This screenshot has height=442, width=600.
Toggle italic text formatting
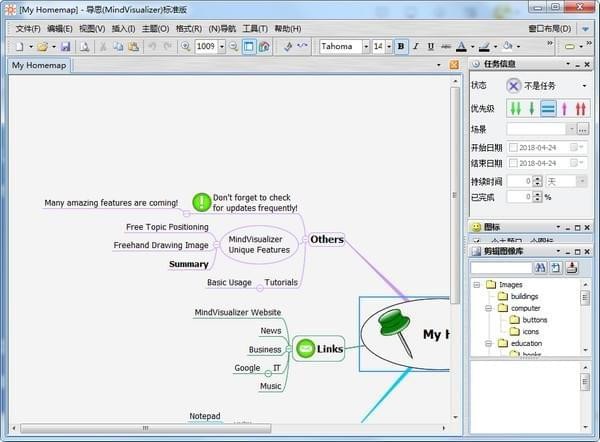pos(416,46)
